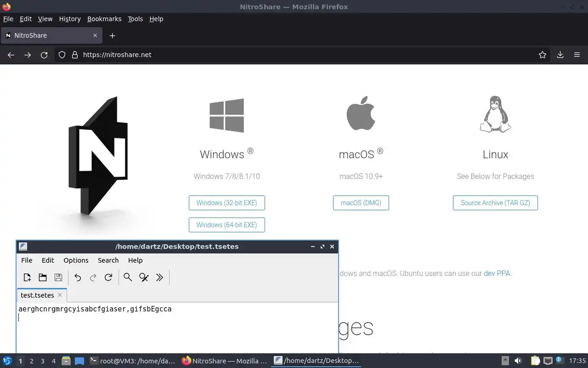
Task: Open the file manager taskbar icon
Action: (x=66, y=361)
